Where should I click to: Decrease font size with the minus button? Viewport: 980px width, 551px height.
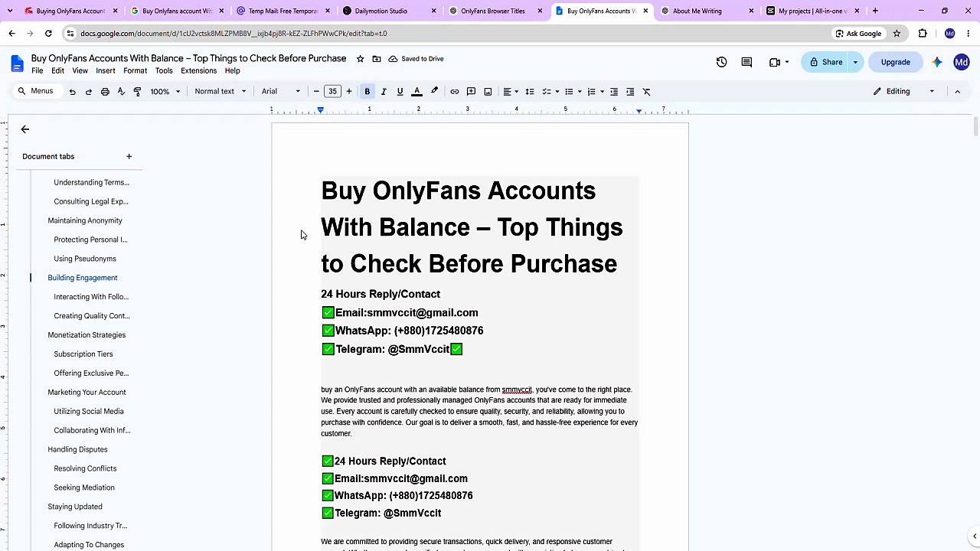[x=316, y=92]
